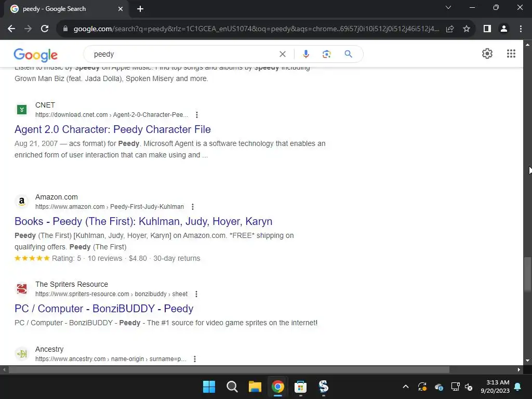Click the muted volume tray icon
Screen dimensions: 532x399
pyautogui.click(x=469, y=387)
